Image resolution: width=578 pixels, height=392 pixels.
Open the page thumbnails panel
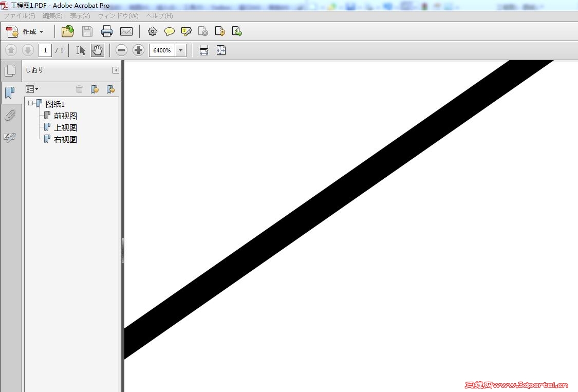pos(10,70)
